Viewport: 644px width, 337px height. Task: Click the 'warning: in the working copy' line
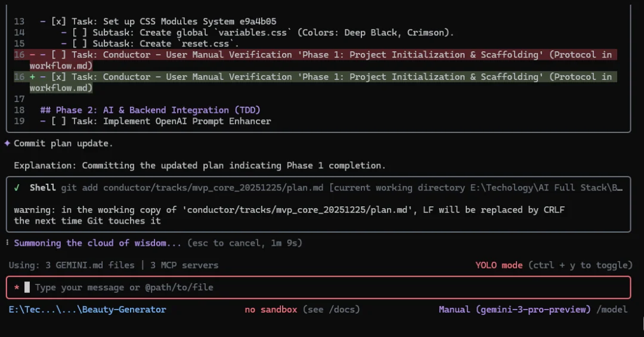[x=289, y=210]
